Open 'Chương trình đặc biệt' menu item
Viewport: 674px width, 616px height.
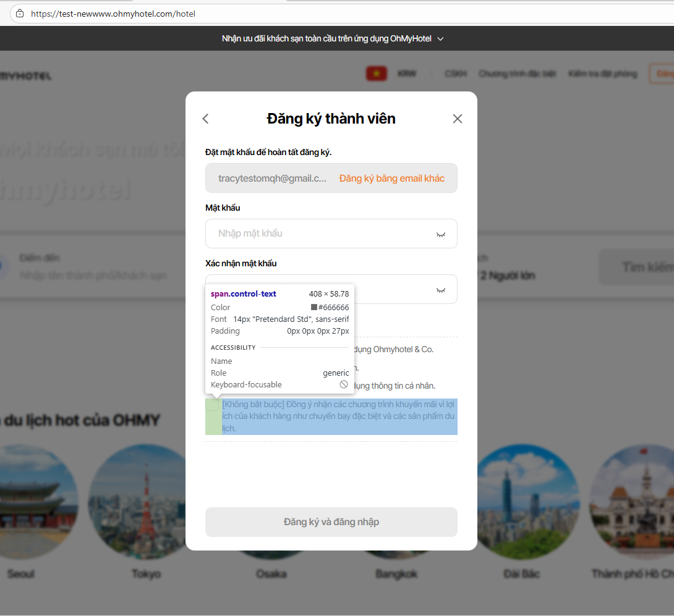coord(517,74)
